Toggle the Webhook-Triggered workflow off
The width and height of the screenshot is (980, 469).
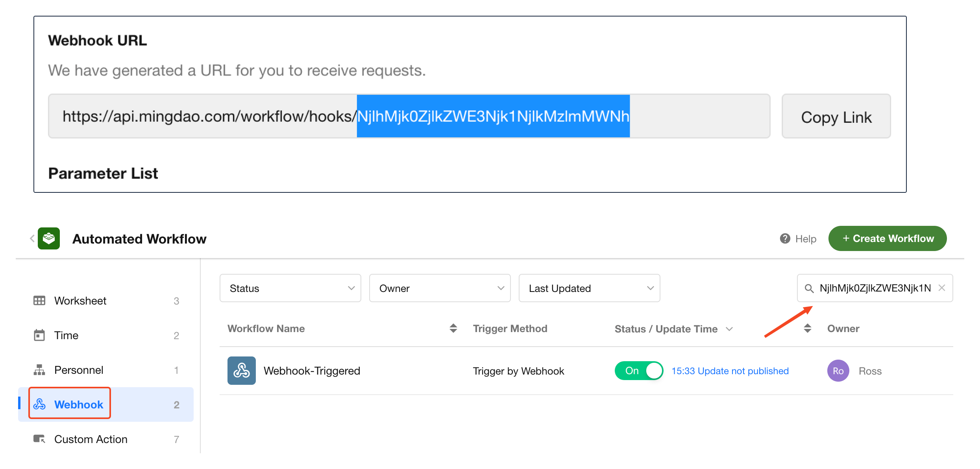click(x=639, y=371)
